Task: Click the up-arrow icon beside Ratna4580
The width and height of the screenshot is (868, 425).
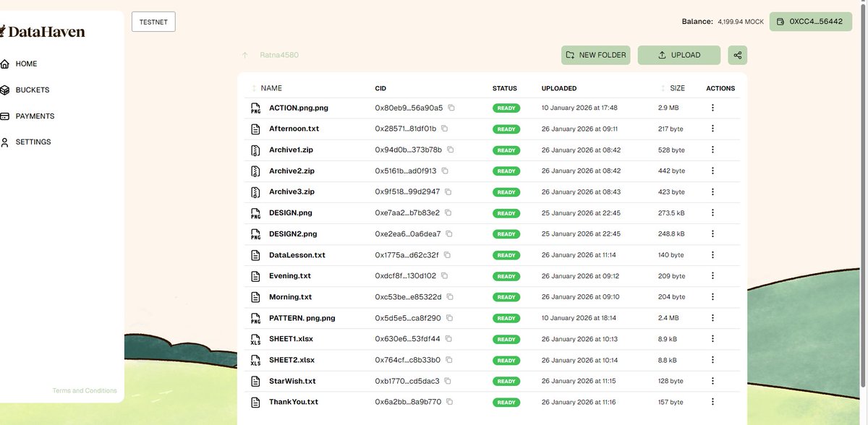Action: tap(244, 55)
